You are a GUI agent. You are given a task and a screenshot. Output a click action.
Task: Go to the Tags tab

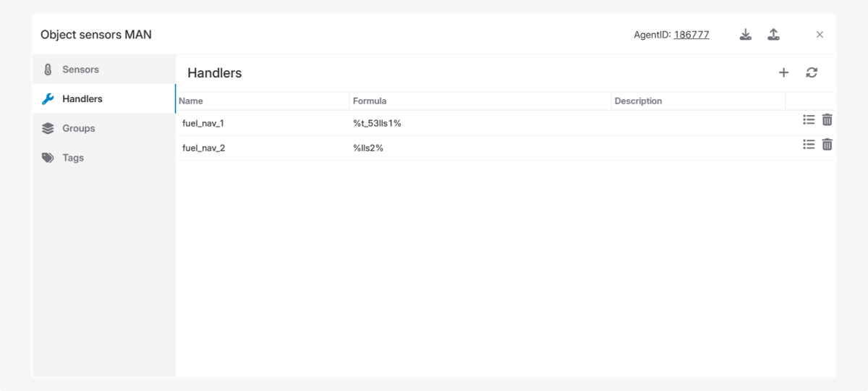73,158
